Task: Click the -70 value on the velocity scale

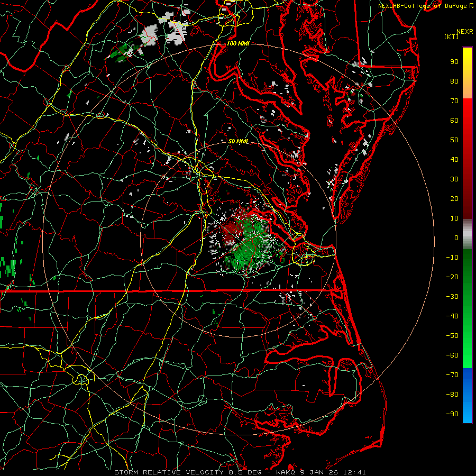Action: coord(452,375)
